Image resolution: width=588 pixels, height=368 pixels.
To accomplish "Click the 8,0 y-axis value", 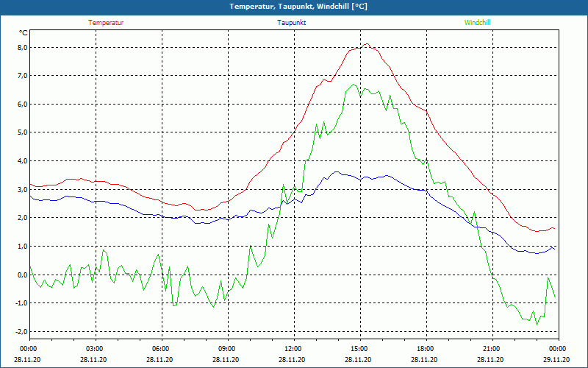I will pyautogui.click(x=22, y=47).
